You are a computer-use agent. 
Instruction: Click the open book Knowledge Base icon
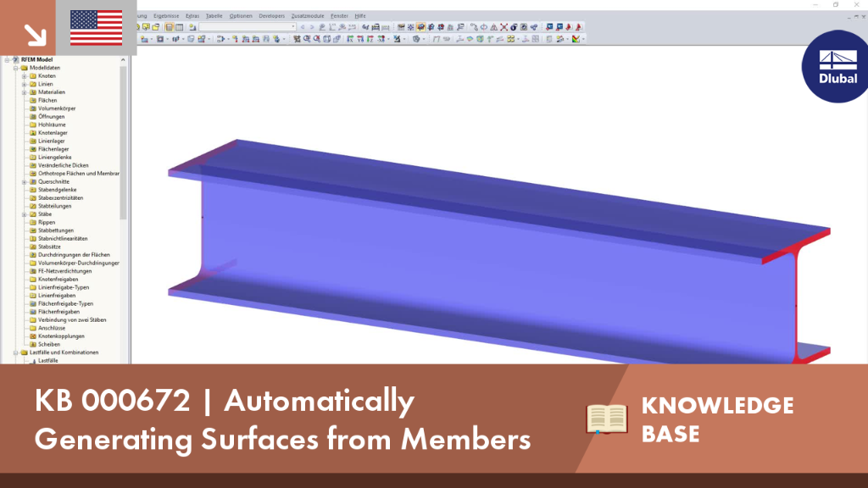click(607, 419)
